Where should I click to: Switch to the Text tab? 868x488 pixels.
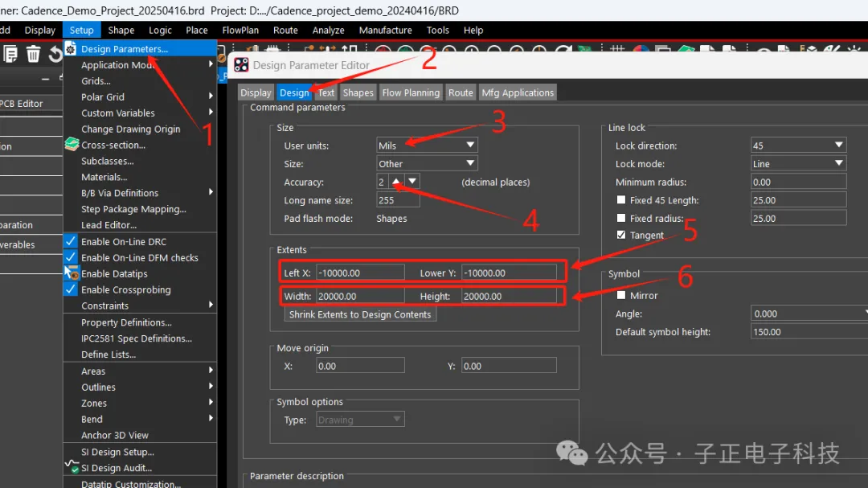pos(326,92)
